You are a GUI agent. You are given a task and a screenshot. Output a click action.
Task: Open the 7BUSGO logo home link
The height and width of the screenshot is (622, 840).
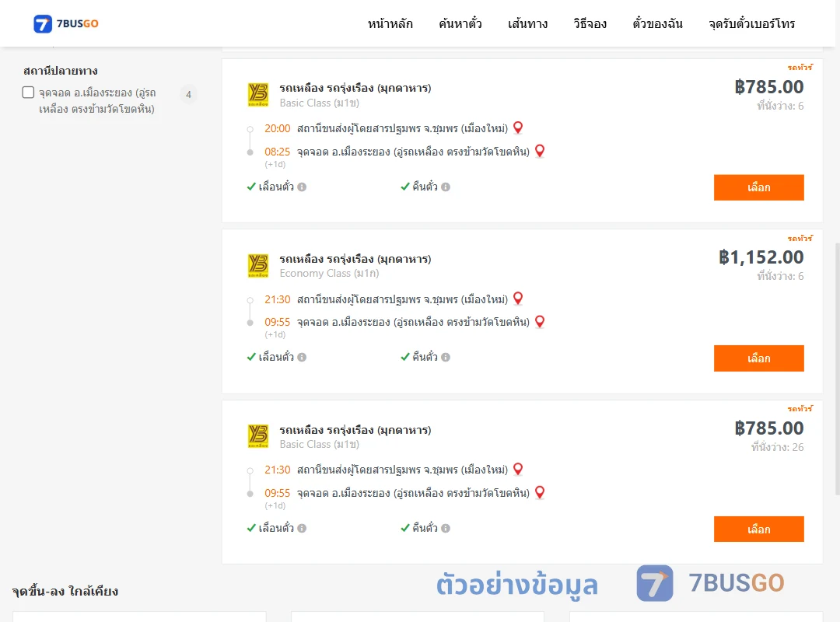(x=66, y=23)
